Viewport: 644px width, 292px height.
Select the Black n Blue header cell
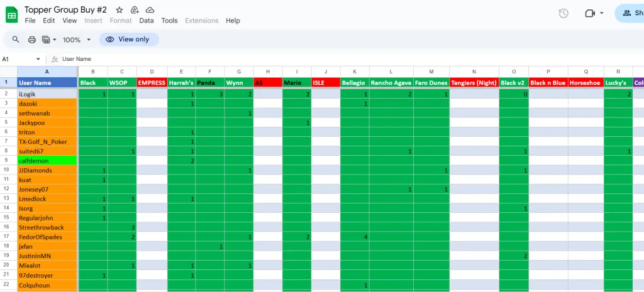548,83
